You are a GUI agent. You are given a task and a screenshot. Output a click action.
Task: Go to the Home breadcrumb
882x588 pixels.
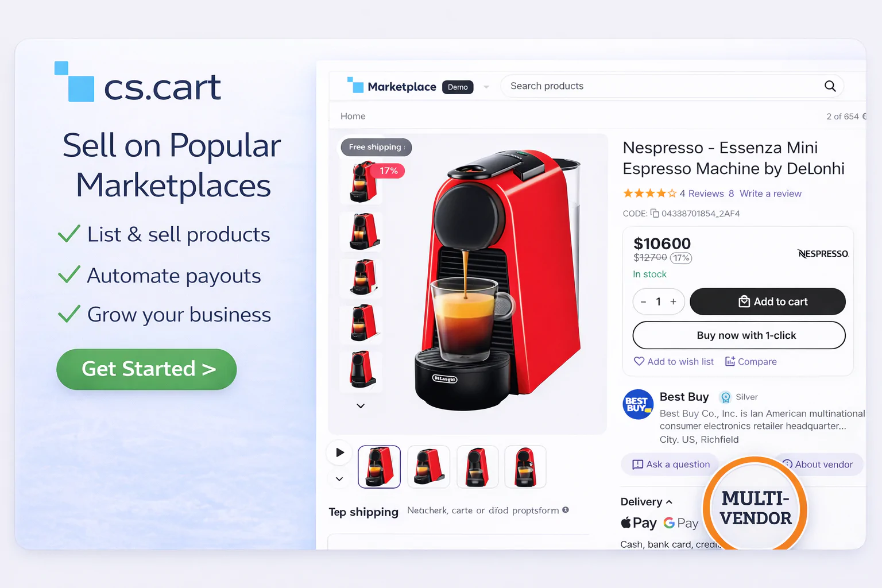pyautogui.click(x=353, y=116)
